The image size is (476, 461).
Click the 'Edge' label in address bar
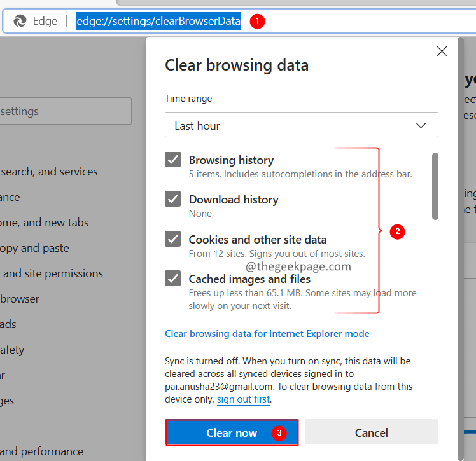coord(45,21)
